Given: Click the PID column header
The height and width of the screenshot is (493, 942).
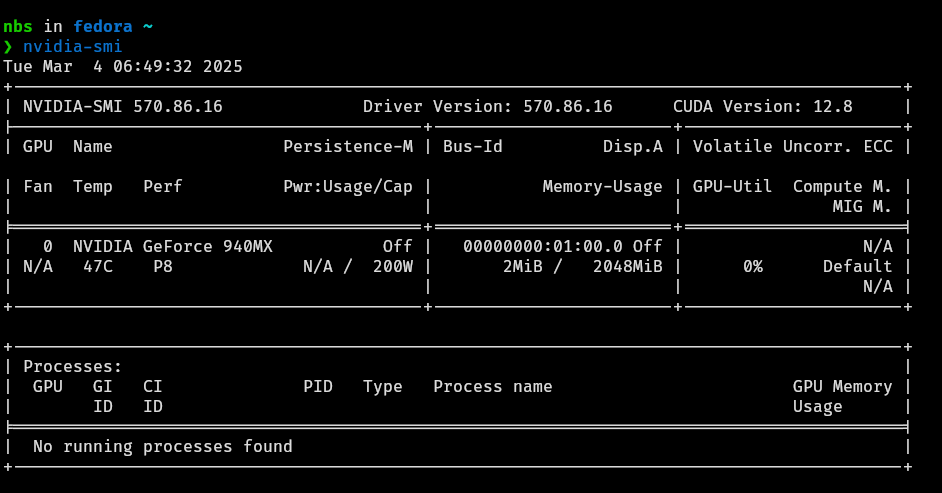Looking at the screenshot, I should pyautogui.click(x=318, y=386).
